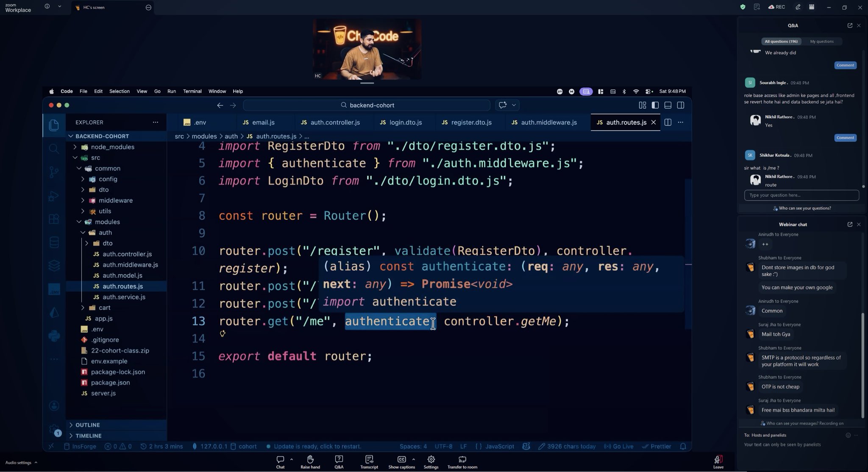Switch to the My questions filter
The height and width of the screenshot is (472, 868).
click(821, 42)
